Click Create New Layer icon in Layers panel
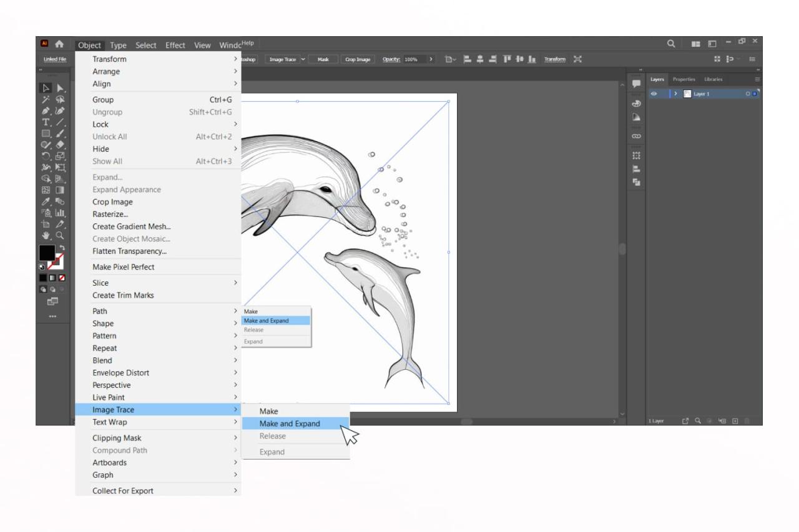Screen dimensions: 799x532 (735, 421)
